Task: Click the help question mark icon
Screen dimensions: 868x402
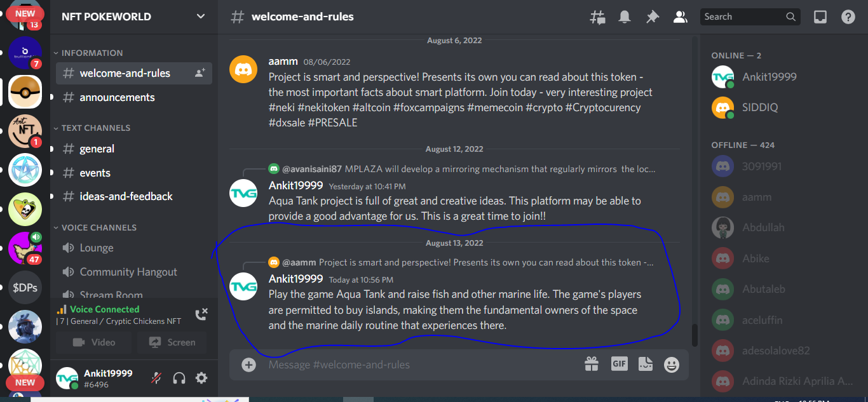Action: tap(848, 17)
